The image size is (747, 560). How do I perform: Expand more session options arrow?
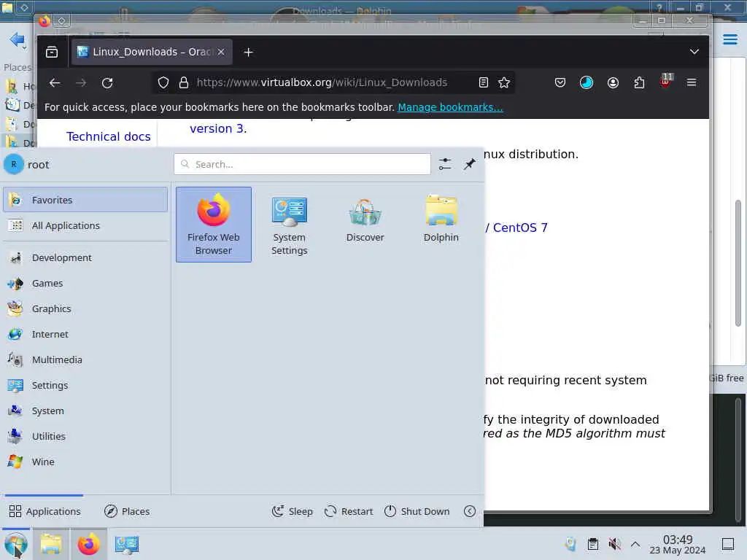(470, 511)
